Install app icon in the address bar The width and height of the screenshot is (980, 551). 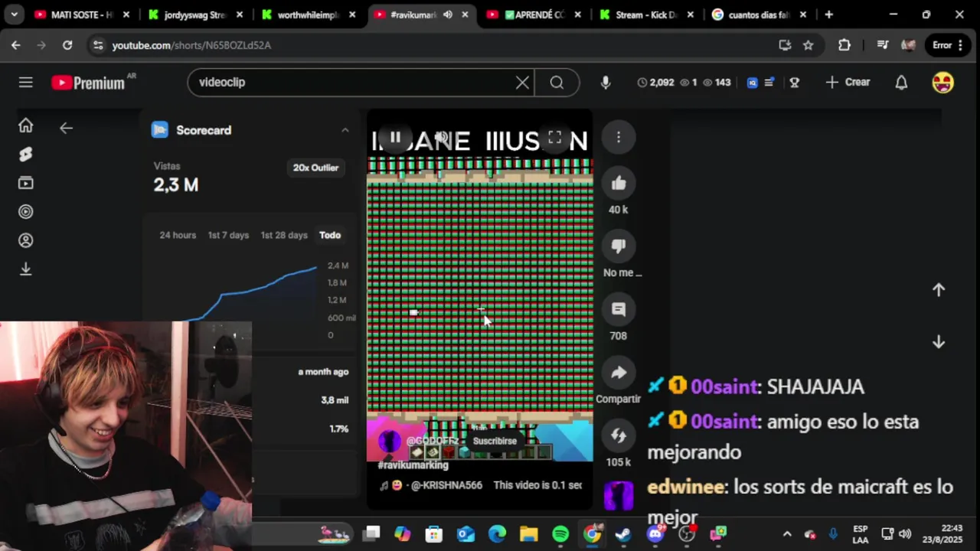coord(785,45)
